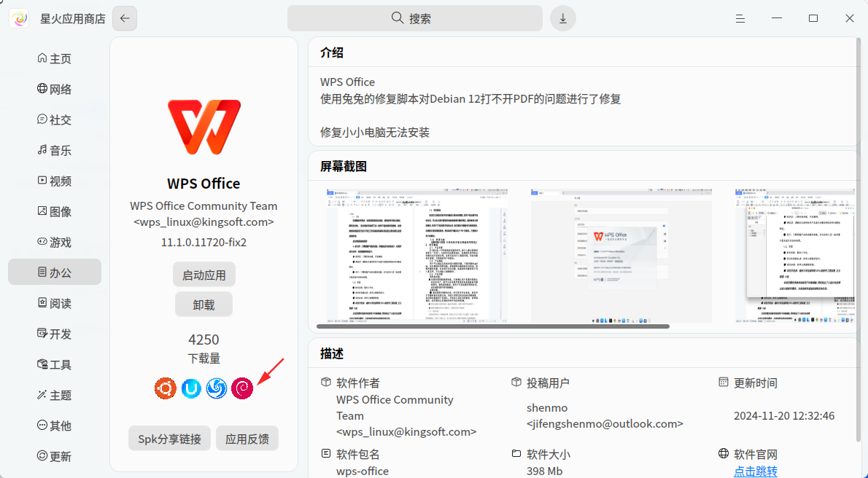Open the 开发 development category

pyautogui.click(x=54, y=334)
